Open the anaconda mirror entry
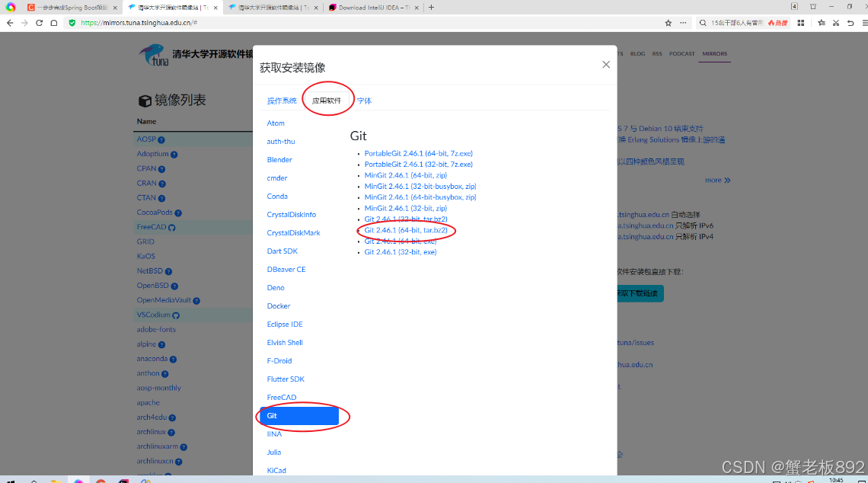The height and width of the screenshot is (483, 868). tap(152, 359)
